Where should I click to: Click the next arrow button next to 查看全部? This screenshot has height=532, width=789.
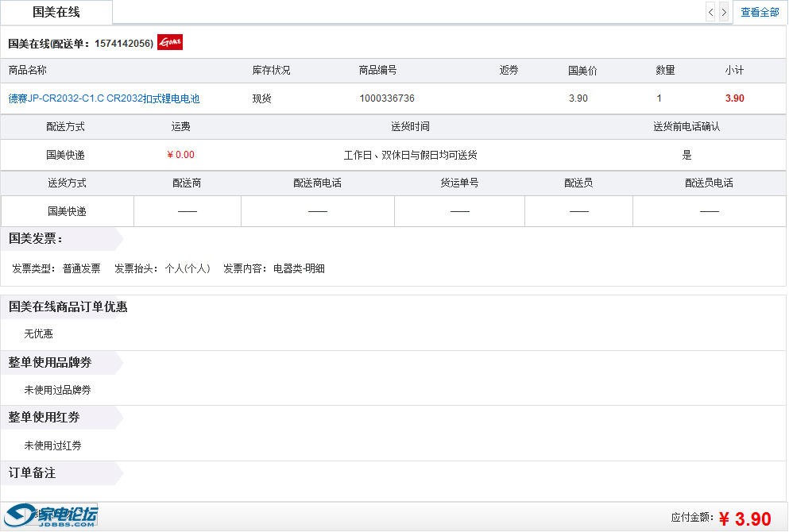tap(724, 12)
